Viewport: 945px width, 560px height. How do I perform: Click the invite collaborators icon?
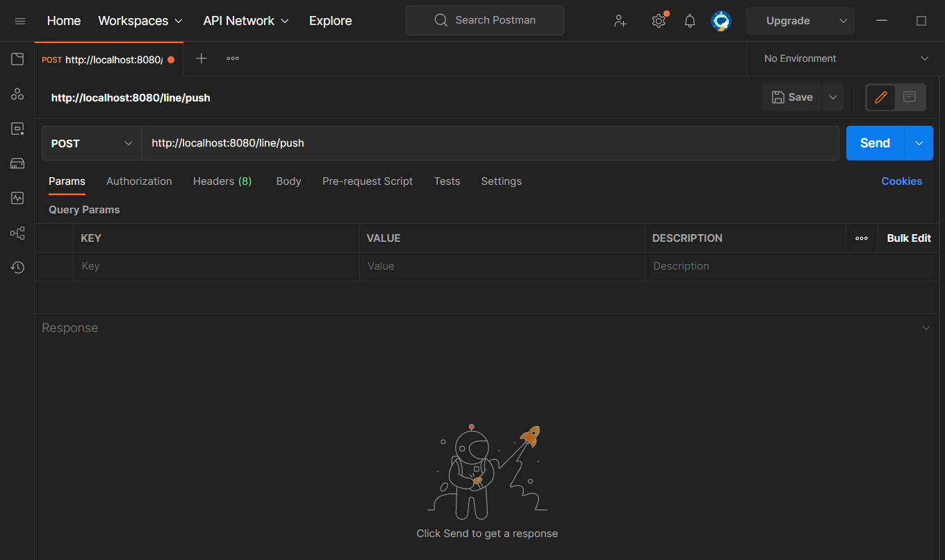[621, 21]
